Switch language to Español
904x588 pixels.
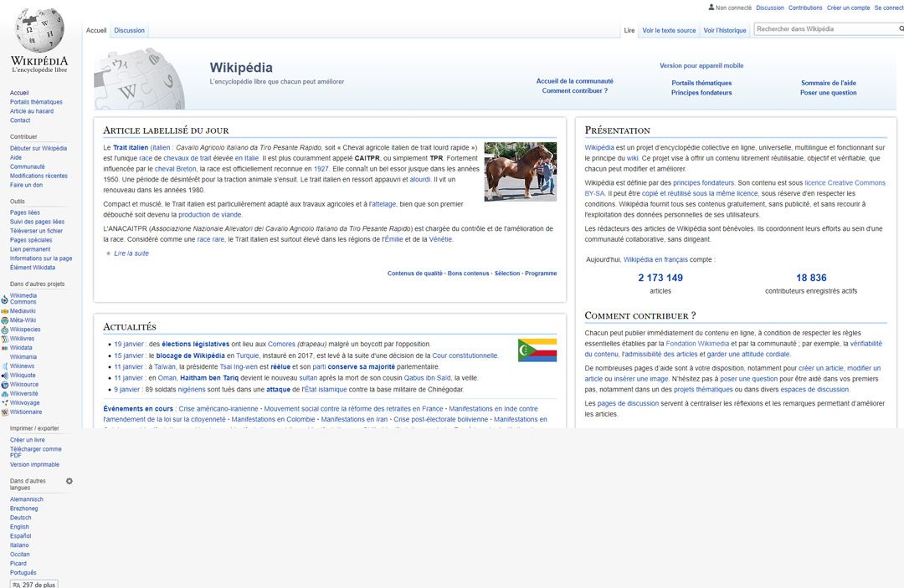coord(20,536)
